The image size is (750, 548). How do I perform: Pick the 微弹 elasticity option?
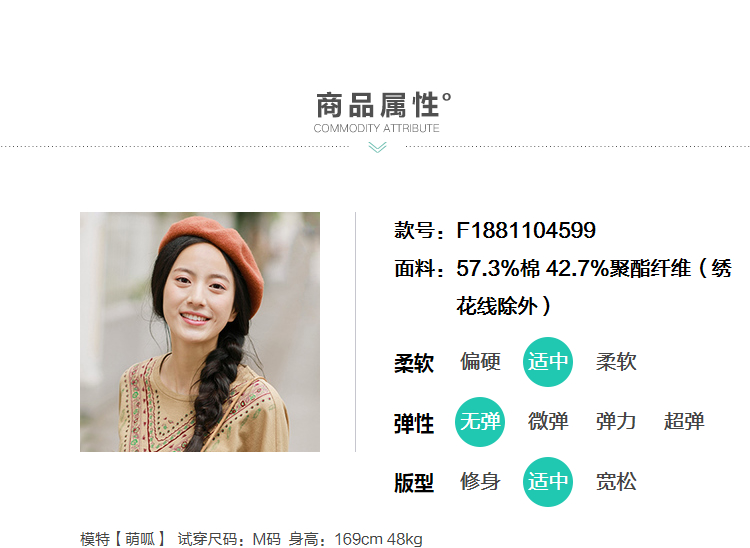coord(548,422)
